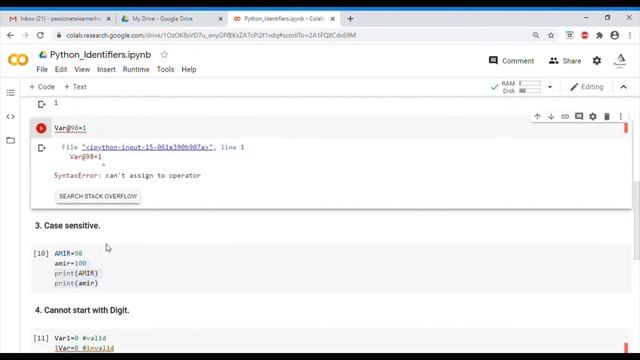Expand runtime connection dropdown arrow
This screenshot has width=640, height=360.
550,87
